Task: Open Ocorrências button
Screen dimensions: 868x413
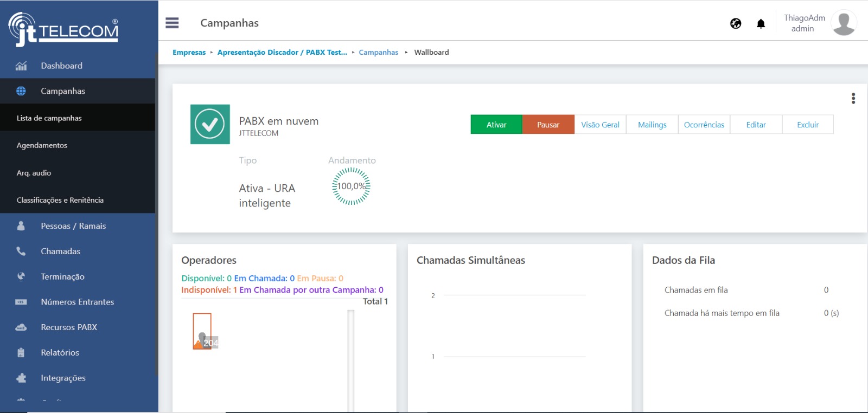Action: pos(704,124)
